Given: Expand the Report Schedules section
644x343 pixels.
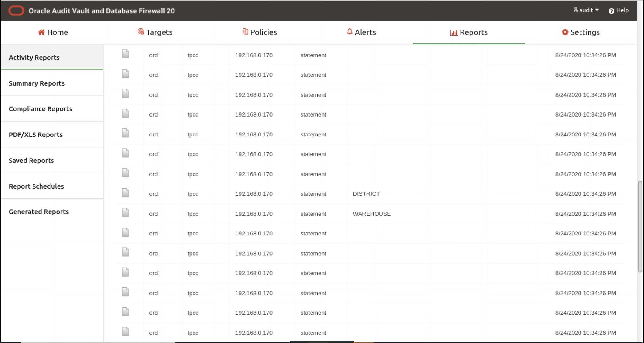Looking at the screenshot, I should 36,186.
